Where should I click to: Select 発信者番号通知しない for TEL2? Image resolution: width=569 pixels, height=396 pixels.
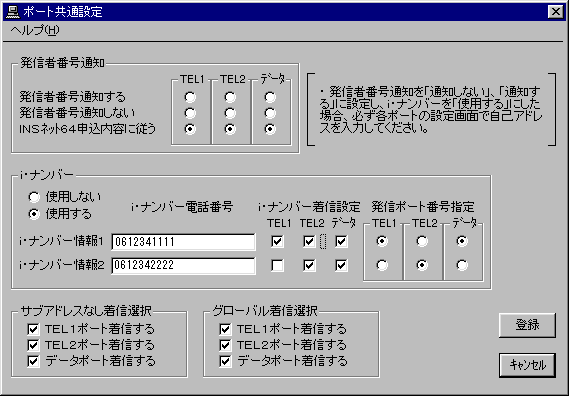point(230,113)
